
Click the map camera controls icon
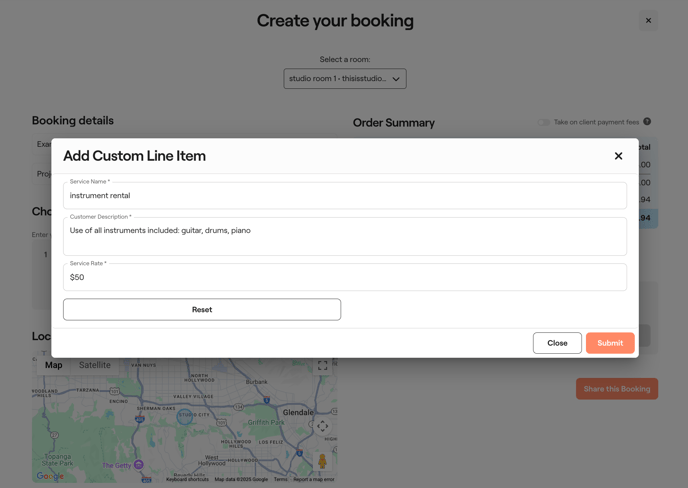coord(322,427)
